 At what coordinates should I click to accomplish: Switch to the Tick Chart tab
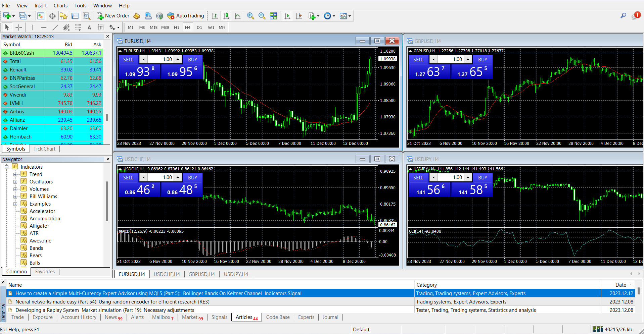pyautogui.click(x=44, y=149)
